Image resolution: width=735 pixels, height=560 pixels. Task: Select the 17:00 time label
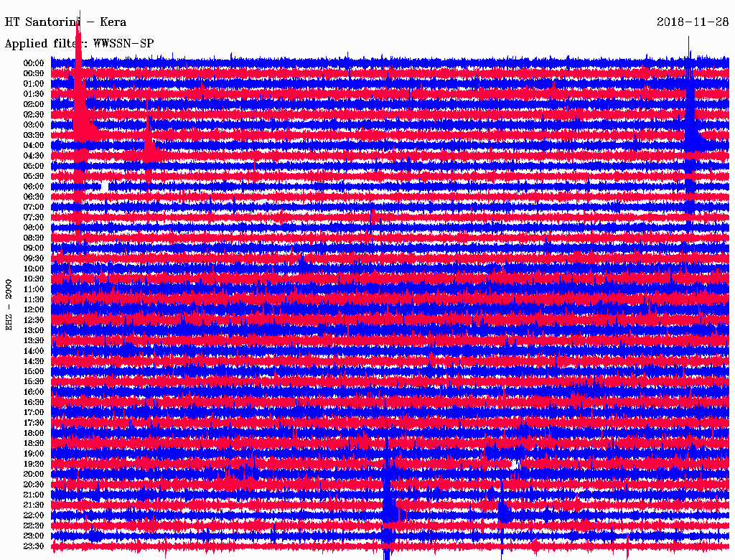click(34, 413)
